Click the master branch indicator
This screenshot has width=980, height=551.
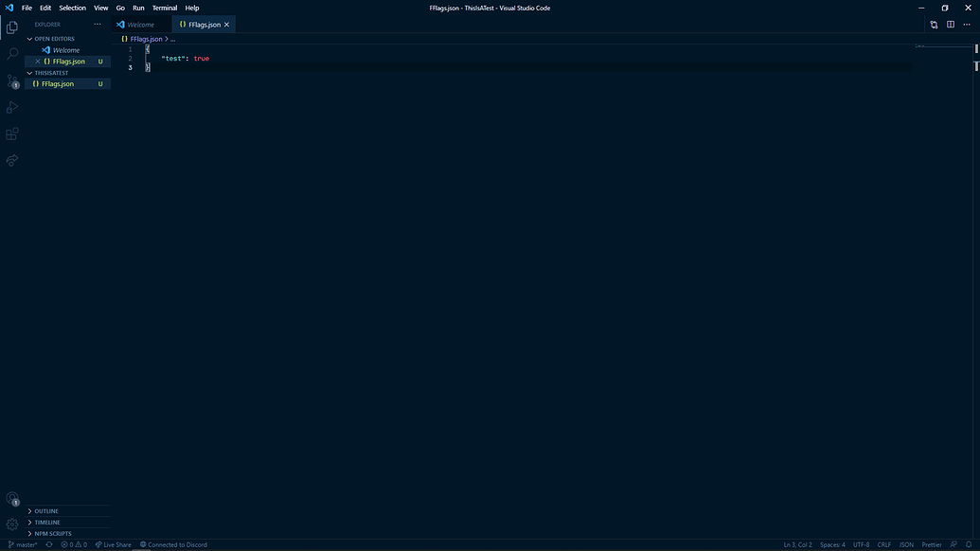click(23, 544)
